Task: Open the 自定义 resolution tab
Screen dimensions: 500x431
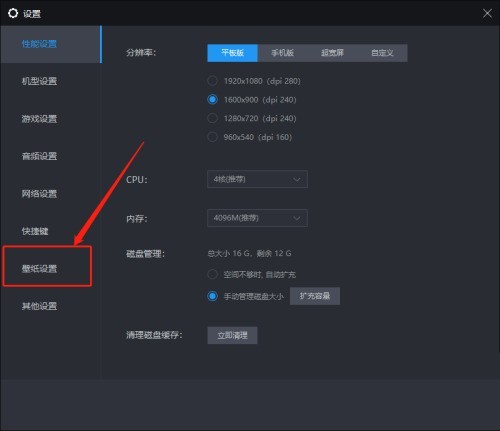Action: click(382, 53)
